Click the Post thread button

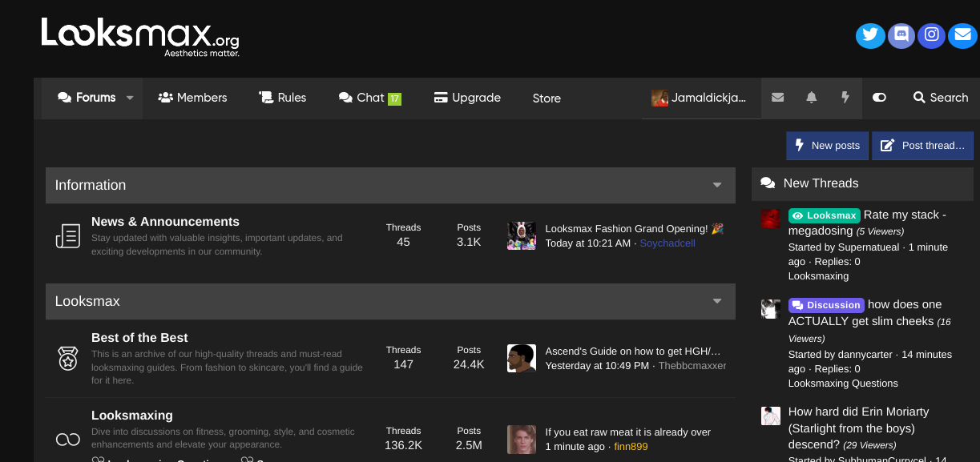coord(922,146)
